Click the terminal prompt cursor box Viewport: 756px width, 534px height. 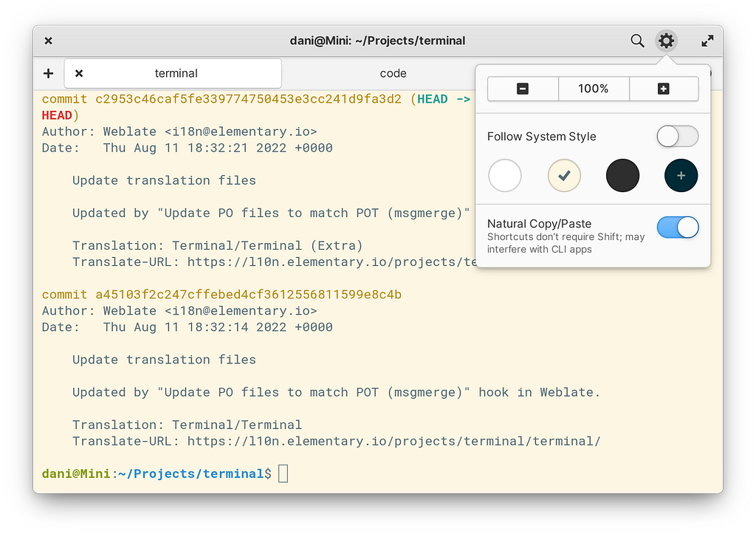(x=283, y=473)
